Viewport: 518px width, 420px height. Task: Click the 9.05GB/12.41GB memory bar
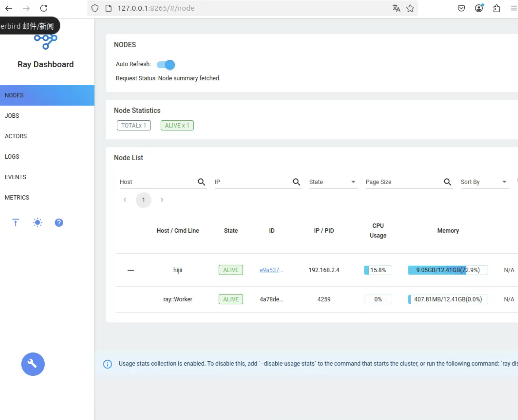448,270
